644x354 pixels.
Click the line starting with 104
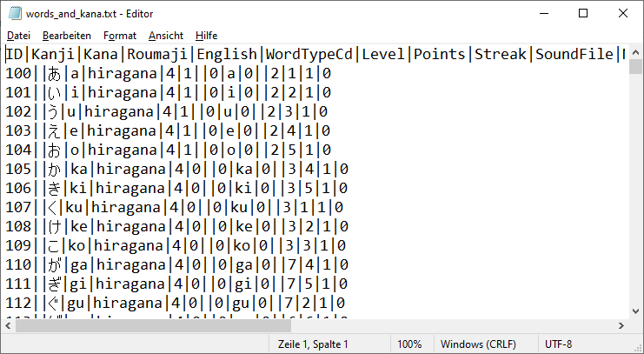coord(169,150)
